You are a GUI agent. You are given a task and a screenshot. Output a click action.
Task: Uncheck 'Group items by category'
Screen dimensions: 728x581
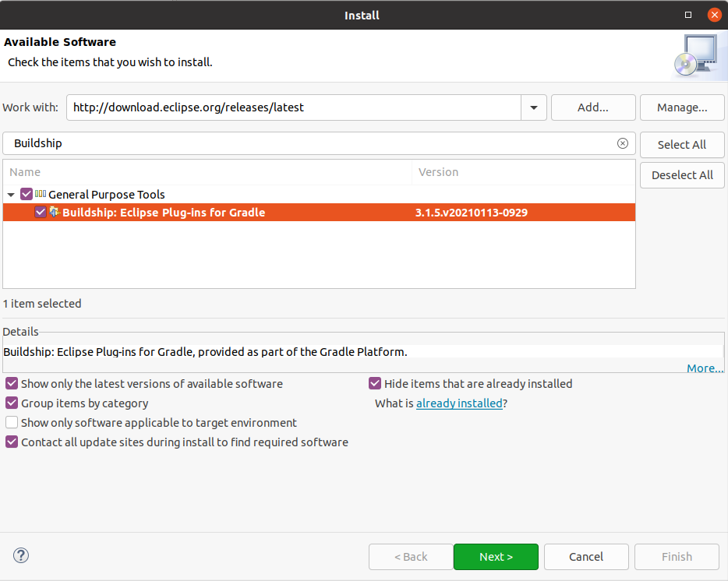click(x=11, y=403)
